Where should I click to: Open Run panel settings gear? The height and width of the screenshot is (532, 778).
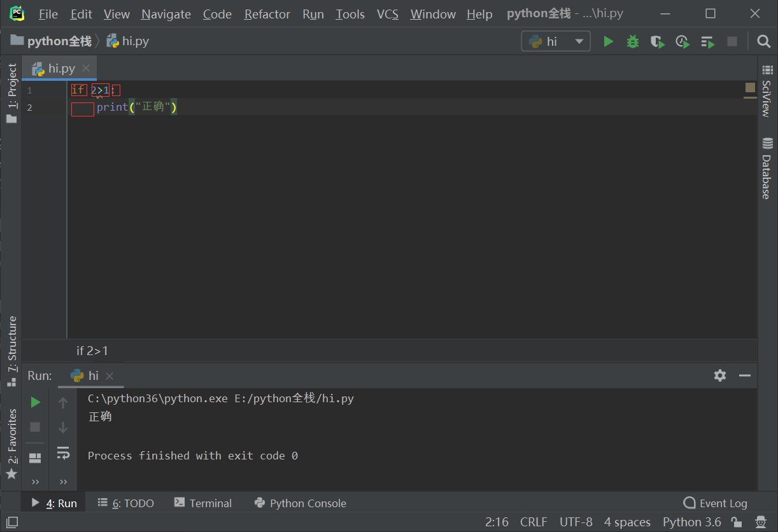(720, 375)
